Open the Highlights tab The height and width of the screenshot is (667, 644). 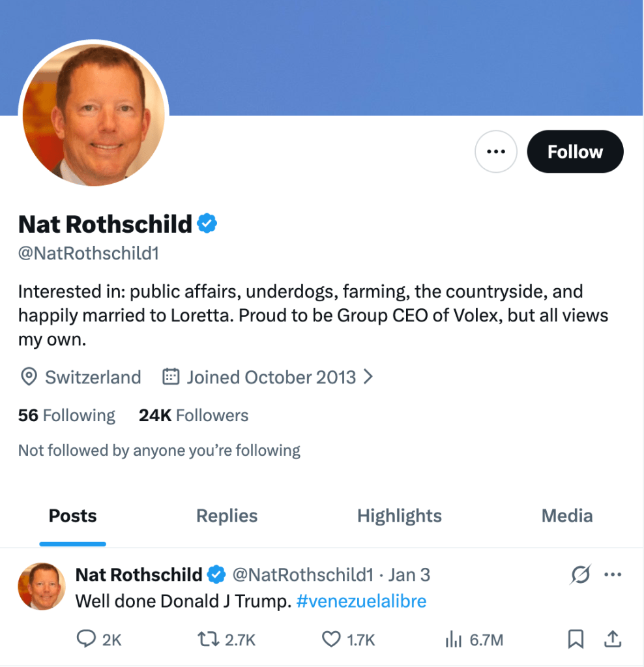[400, 516]
